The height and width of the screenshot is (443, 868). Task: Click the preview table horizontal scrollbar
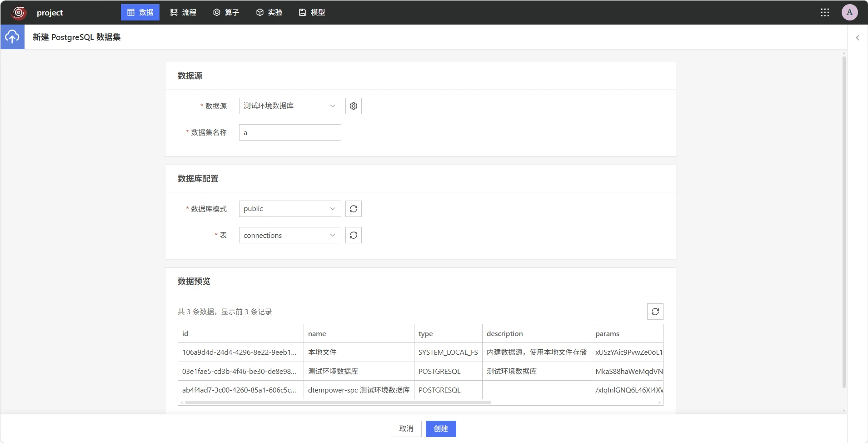point(338,403)
